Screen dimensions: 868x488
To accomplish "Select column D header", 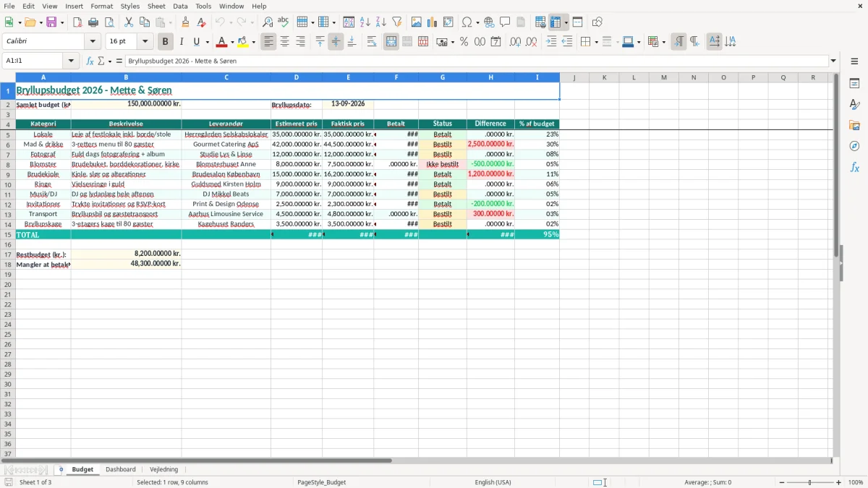I will click(x=297, y=77).
